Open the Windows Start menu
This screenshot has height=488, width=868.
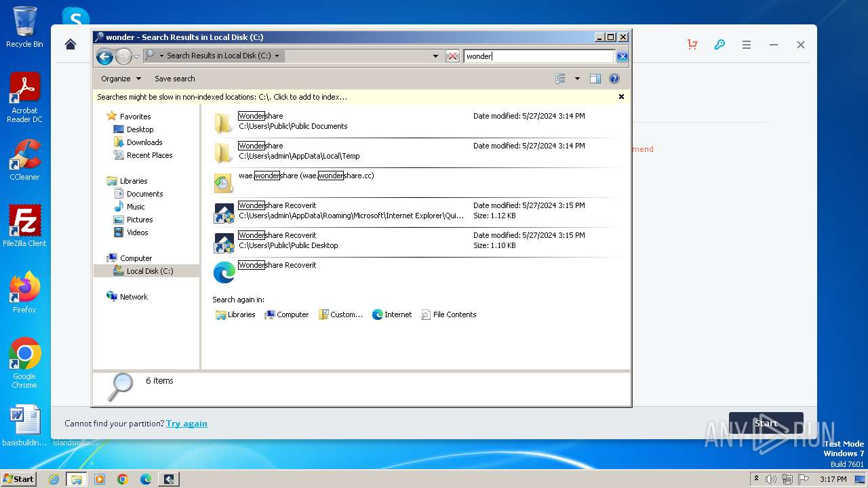tap(19, 479)
